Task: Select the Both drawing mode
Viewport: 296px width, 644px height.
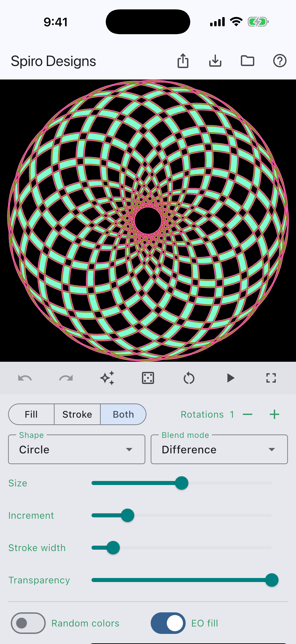Action: (x=123, y=414)
